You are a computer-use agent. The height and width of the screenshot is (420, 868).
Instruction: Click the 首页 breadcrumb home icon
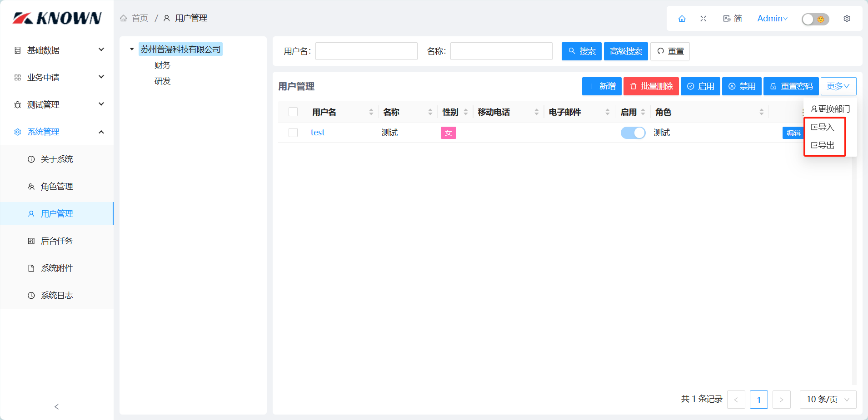124,18
